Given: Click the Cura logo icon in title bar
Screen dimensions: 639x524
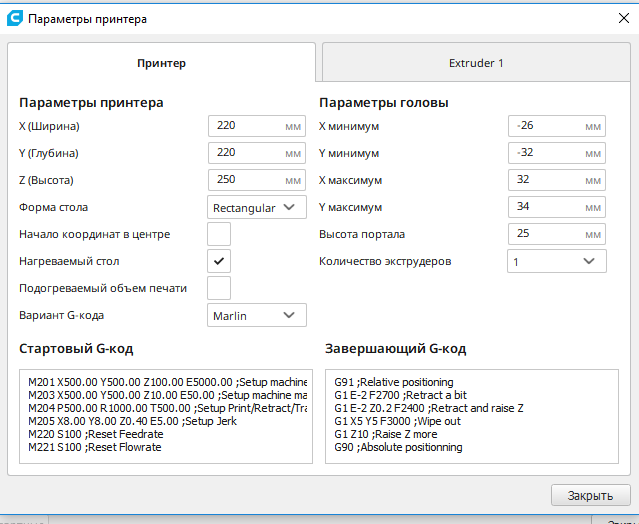Looking at the screenshot, I should click(15, 18).
